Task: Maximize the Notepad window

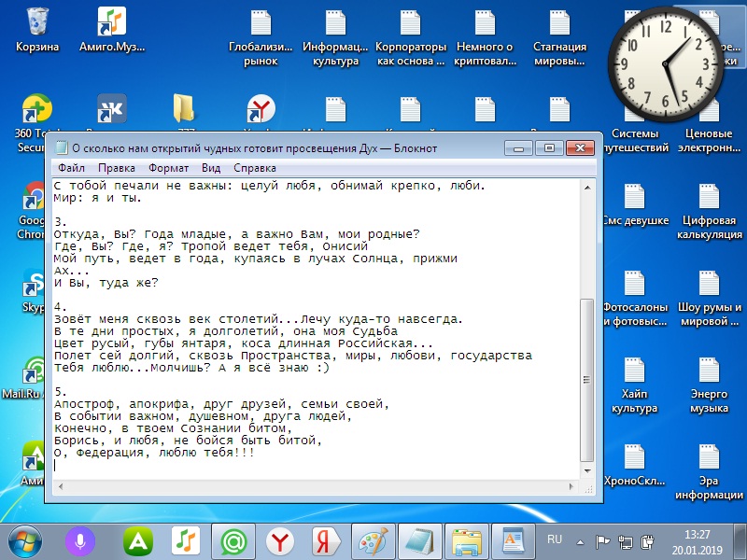Action: pyautogui.click(x=549, y=148)
